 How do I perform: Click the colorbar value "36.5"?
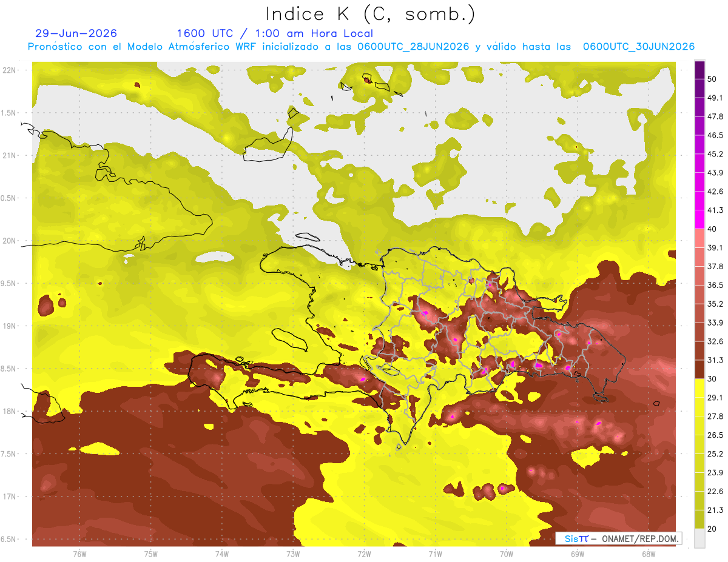coord(715,285)
